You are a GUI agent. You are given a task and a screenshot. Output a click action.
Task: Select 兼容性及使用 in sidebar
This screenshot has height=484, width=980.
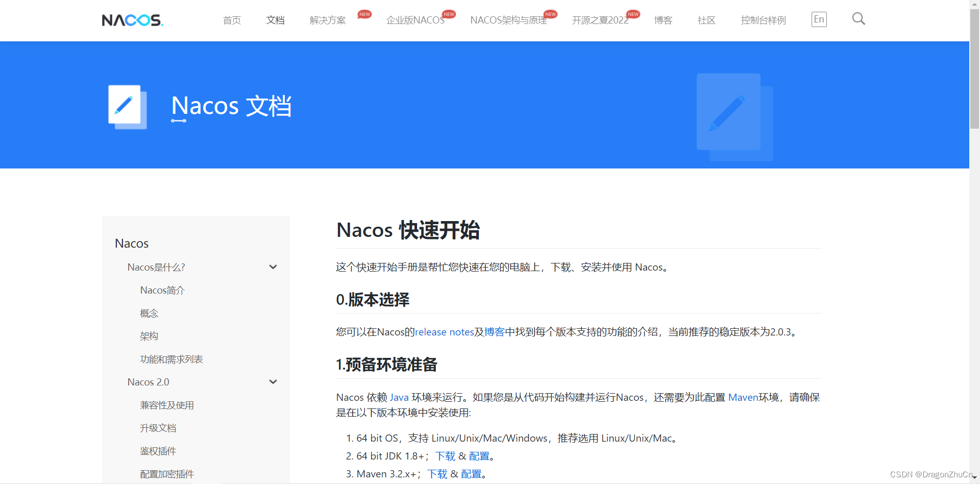(167, 405)
